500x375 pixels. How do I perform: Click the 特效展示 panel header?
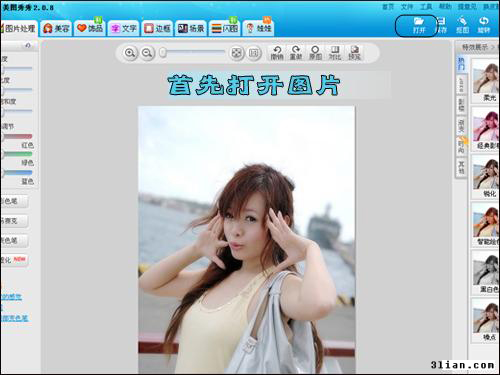coord(475,47)
